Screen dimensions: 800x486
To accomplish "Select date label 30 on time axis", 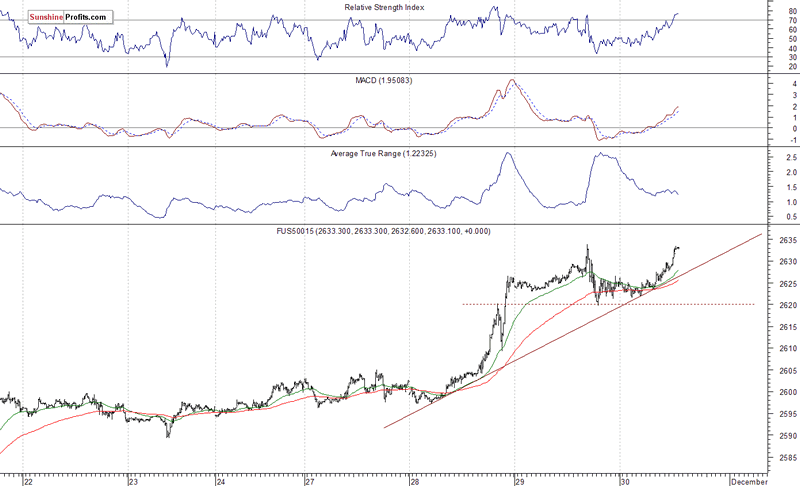I will [x=626, y=481].
